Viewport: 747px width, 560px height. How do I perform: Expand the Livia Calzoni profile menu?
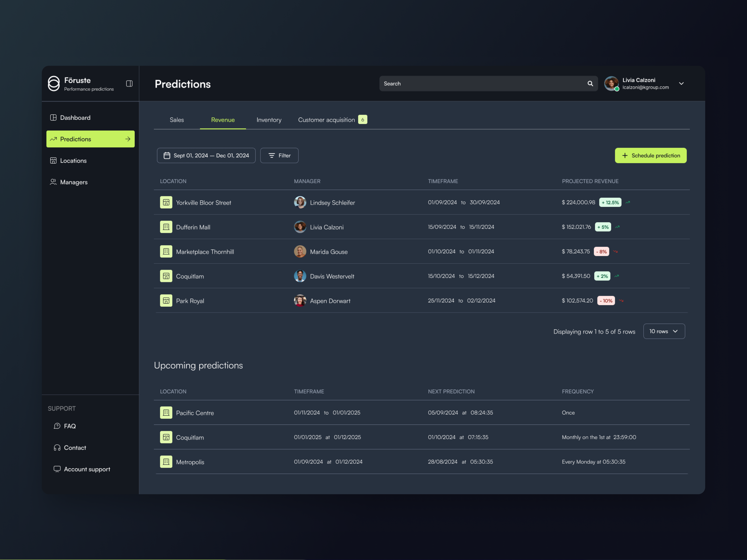681,83
